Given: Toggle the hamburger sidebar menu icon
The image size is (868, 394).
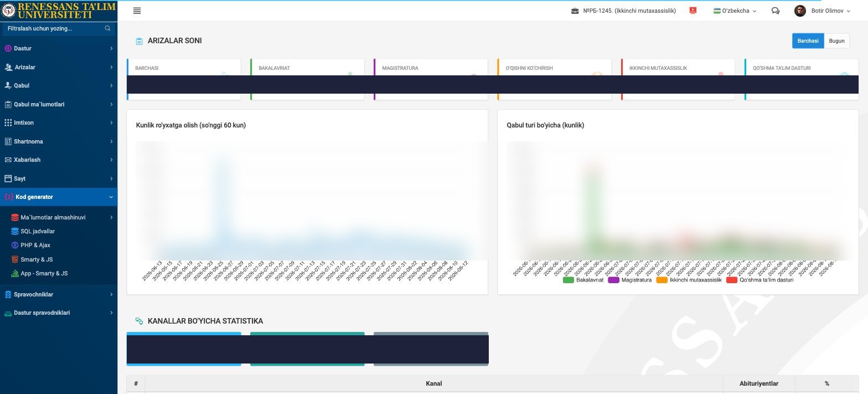Looking at the screenshot, I should pos(137,11).
